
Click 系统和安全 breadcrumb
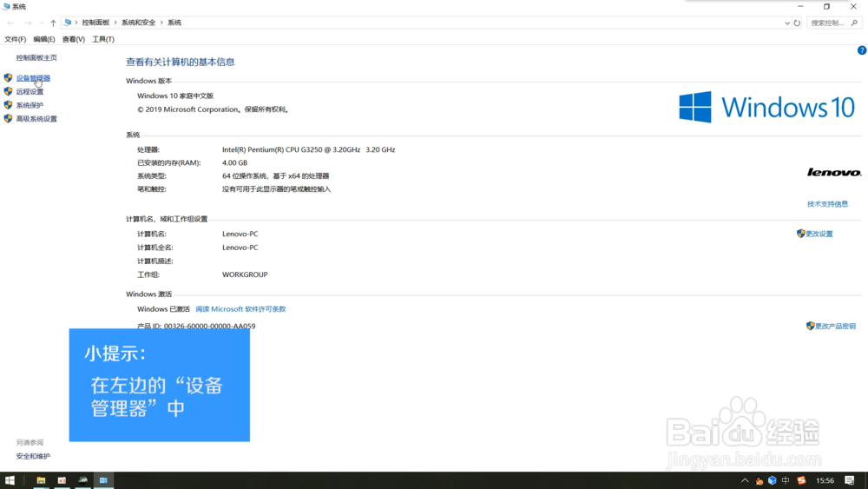[x=138, y=23]
